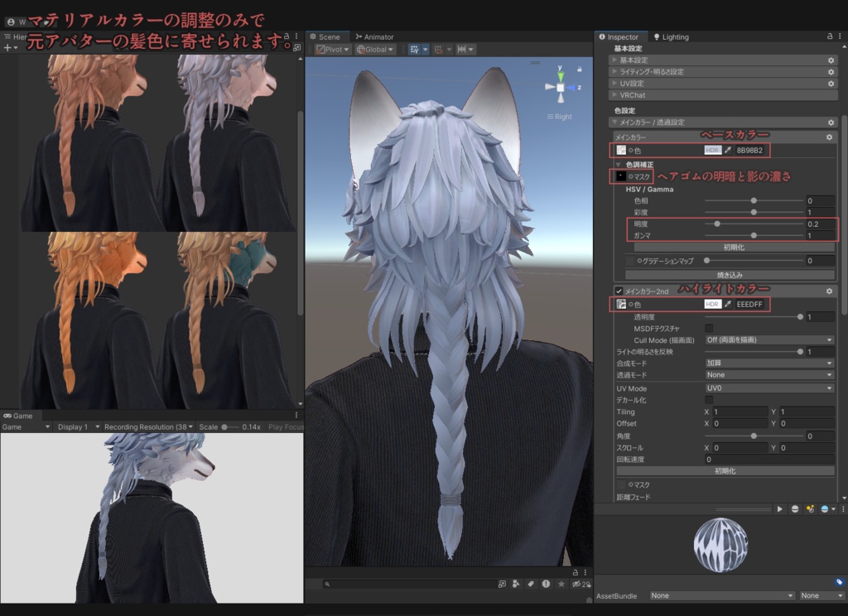Open the gear icon for the メインカラー section
Image resolution: width=848 pixels, height=616 pixels.
(x=830, y=137)
